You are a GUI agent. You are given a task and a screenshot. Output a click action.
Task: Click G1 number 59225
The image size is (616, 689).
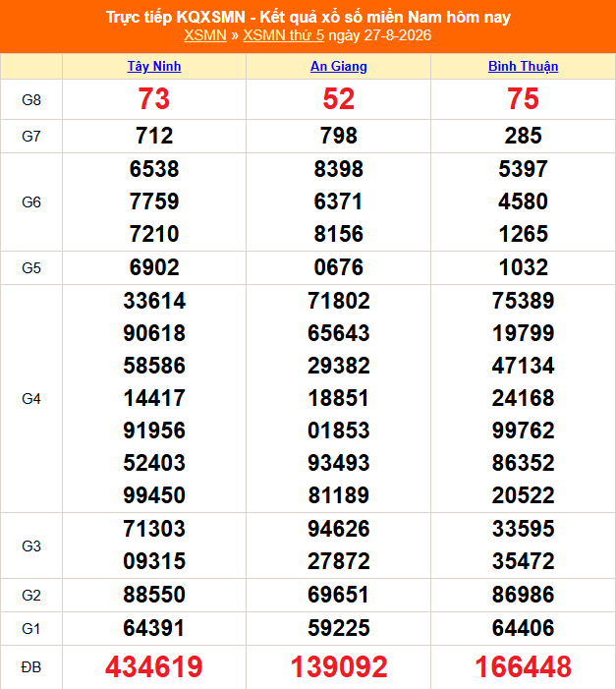pyautogui.click(x=338, y=628)
